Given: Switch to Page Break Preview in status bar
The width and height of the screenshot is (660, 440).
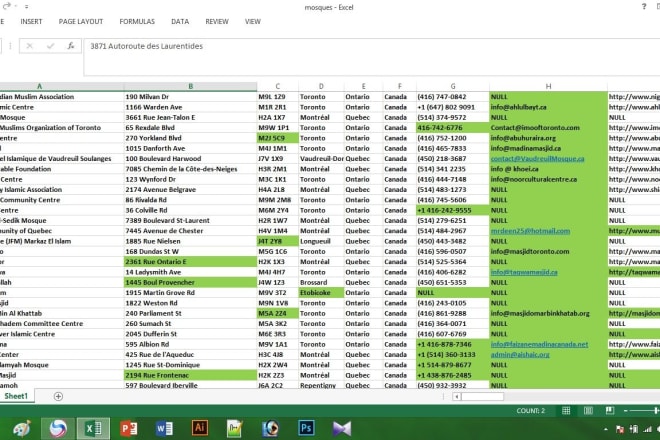Looking at the screenshot, I should point(609,411).
